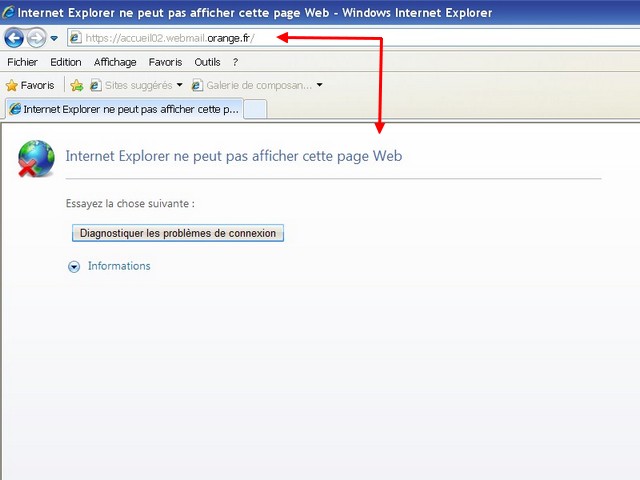Click the Sites suggérés page icon
Screen dimensions: 640x480
pyautogui.click(x=96, y=85)
